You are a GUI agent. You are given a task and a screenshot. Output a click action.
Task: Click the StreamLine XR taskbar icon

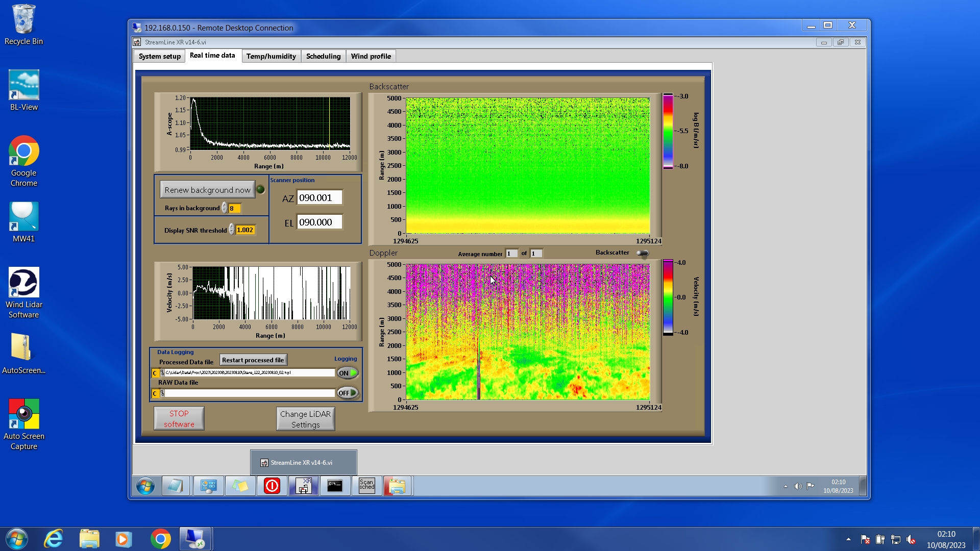(304, 485)
